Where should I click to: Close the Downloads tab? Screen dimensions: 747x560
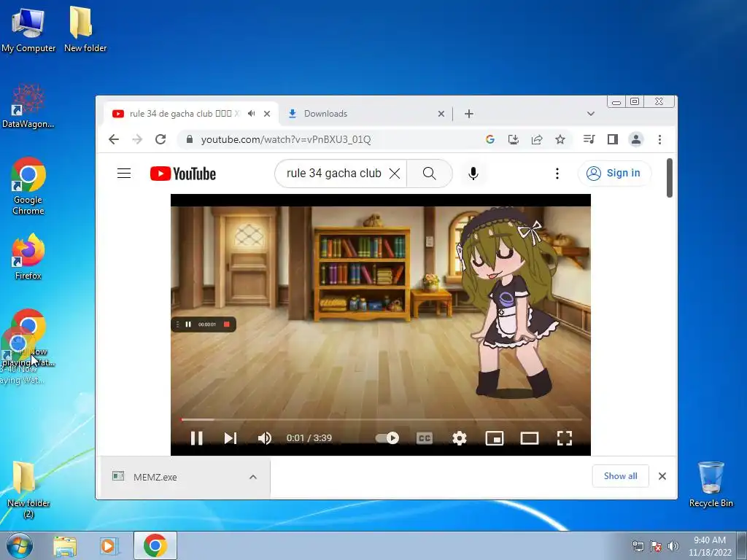[x=441, y=114]
